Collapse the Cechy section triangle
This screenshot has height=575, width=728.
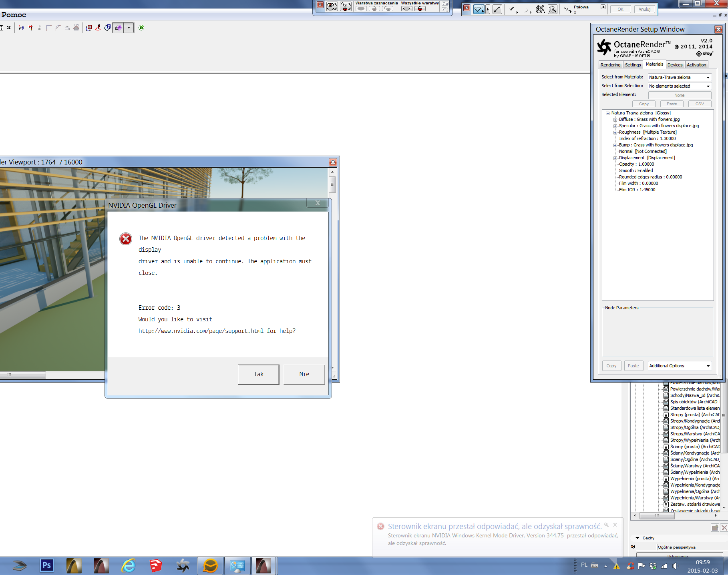[637, 538]
